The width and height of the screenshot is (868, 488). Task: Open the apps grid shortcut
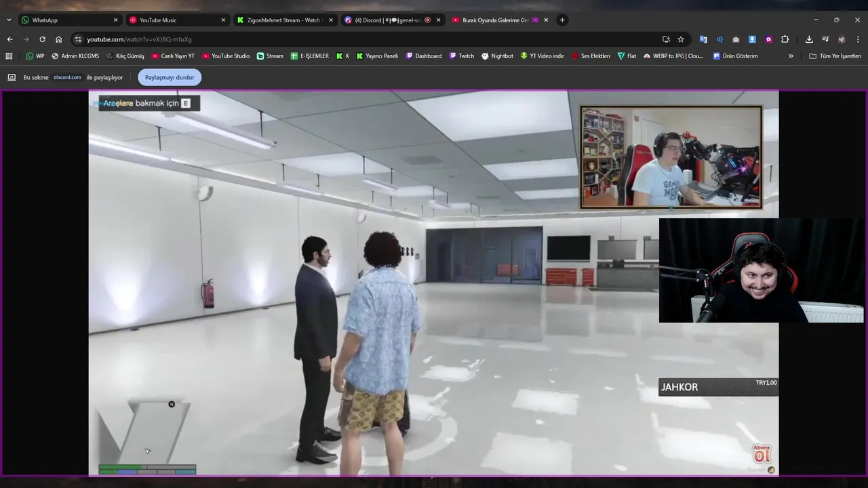(9, 56)
